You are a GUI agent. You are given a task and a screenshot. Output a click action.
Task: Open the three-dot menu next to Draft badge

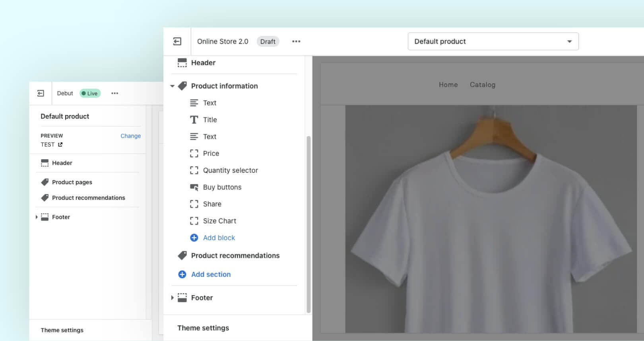point(296,41)
